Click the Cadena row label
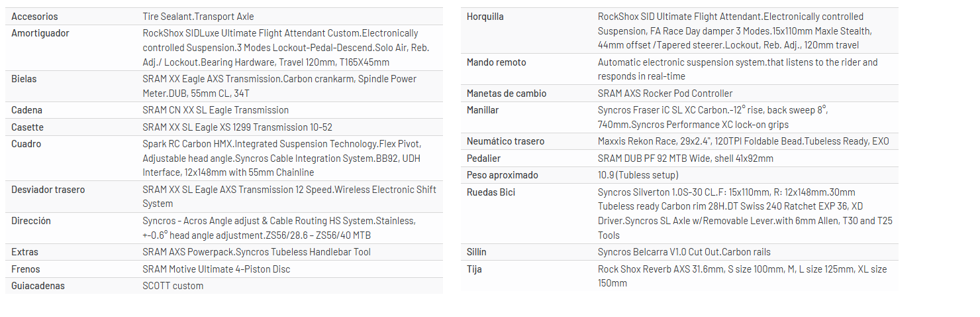 coord(26,110)
